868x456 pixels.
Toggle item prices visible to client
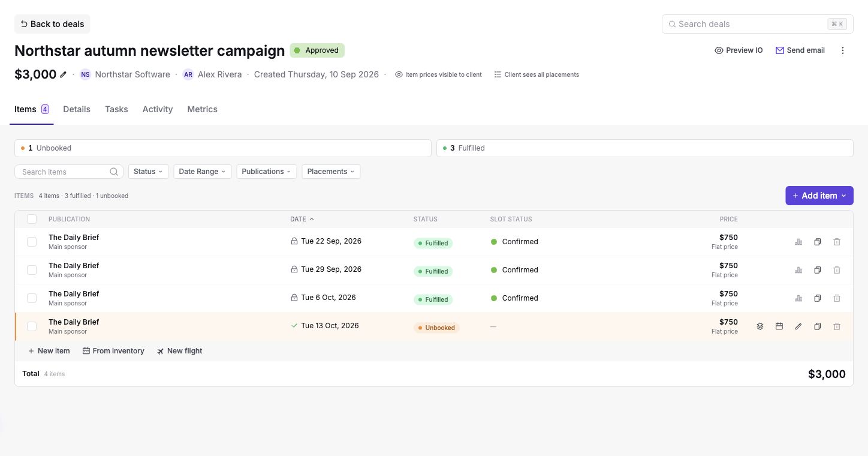tap(438, 75)
